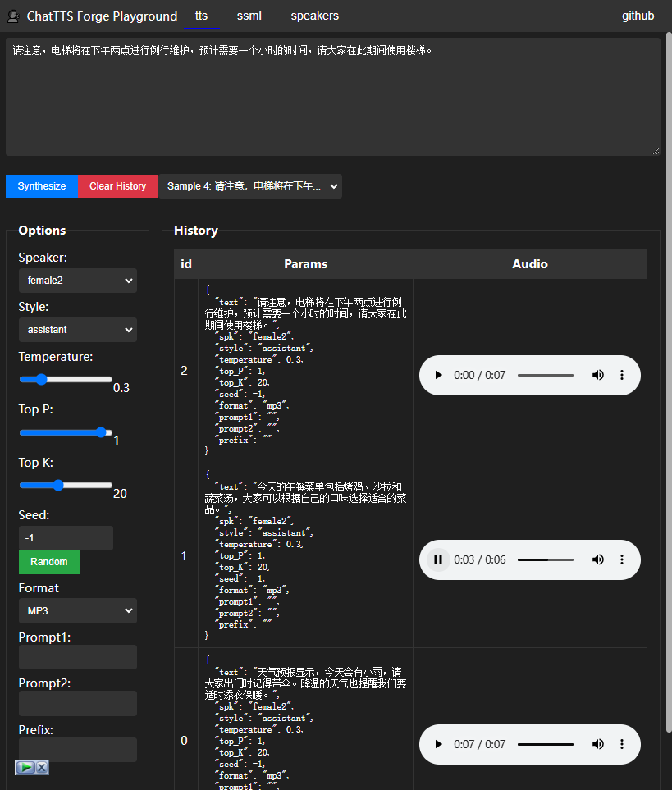Open the Format dropdown showing MP3

pyautogui.click(x=77, y=611)
